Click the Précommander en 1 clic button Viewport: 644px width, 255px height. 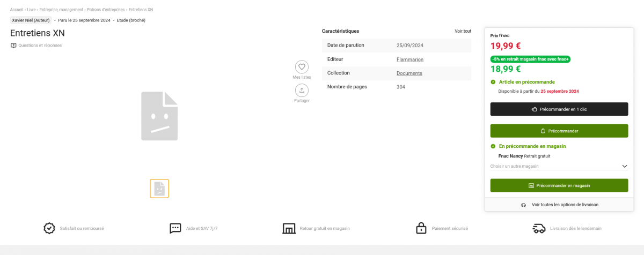(559, 109)
